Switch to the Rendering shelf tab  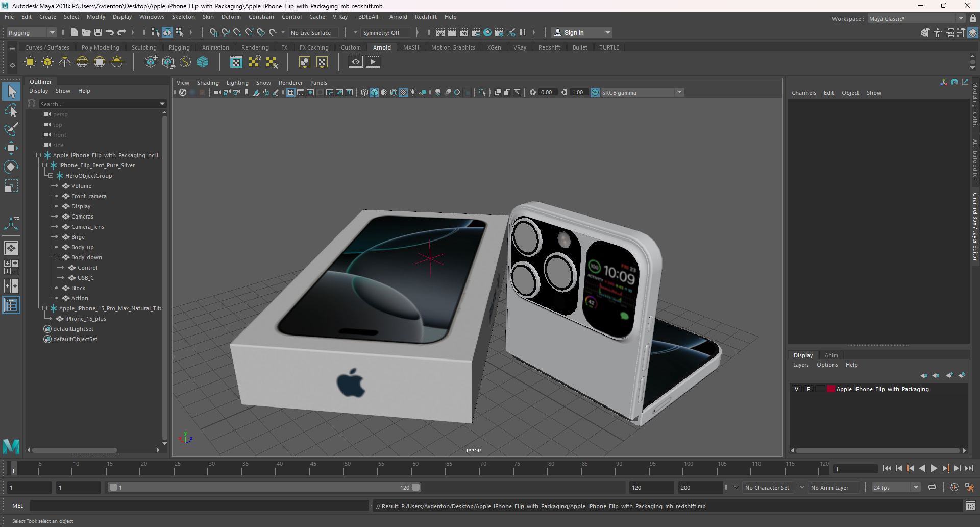(x=255, y=47)
